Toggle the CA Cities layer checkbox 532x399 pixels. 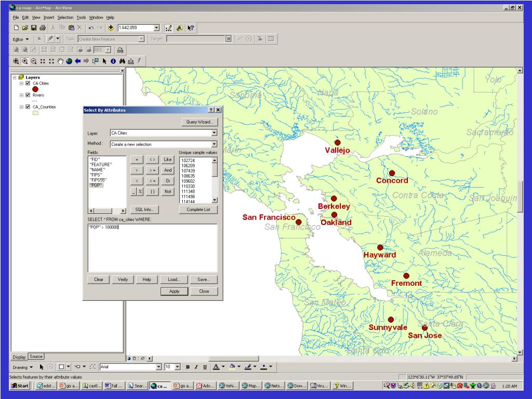28,83
